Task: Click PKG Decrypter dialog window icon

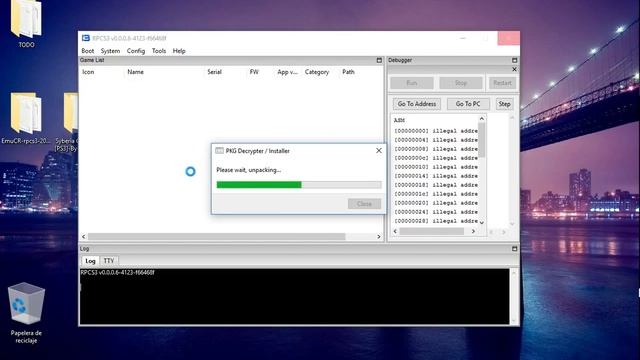Action: (219, 151)
